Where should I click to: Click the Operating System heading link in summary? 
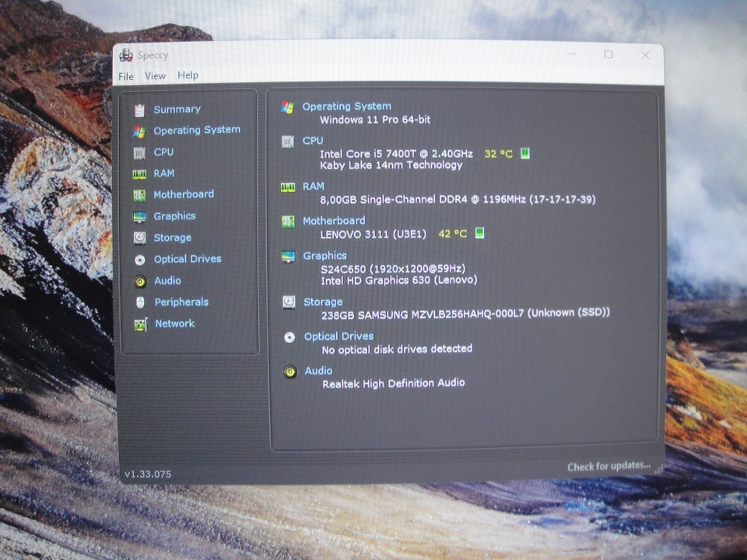click(347, 107)
